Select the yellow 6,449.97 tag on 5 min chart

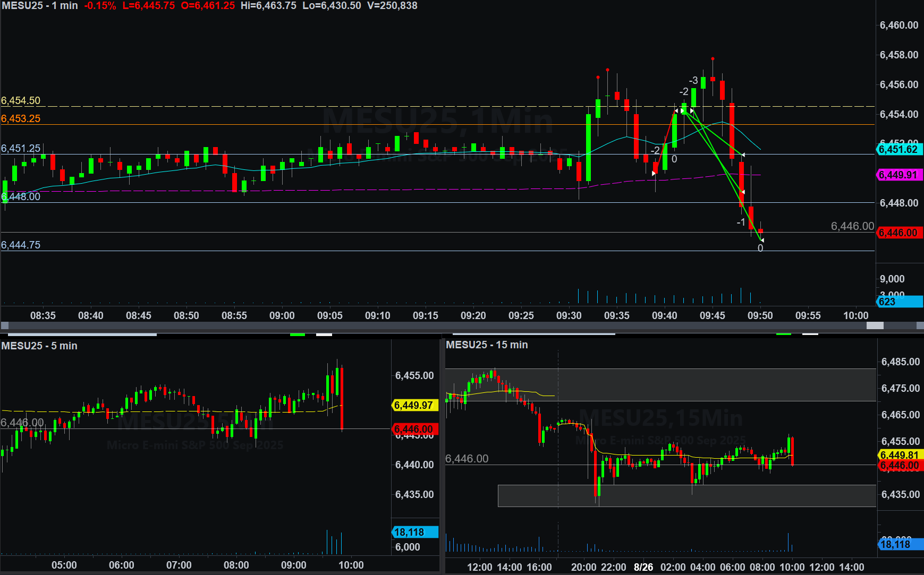414,405
